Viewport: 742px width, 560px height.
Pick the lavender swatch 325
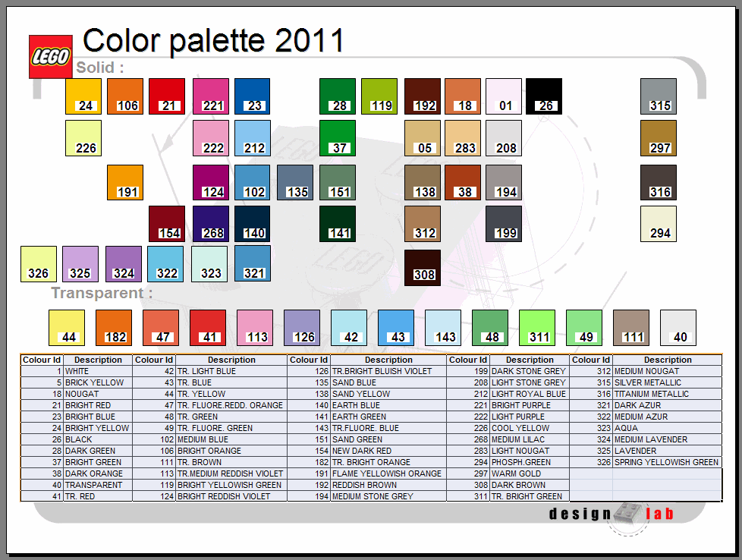pos(80,263)
